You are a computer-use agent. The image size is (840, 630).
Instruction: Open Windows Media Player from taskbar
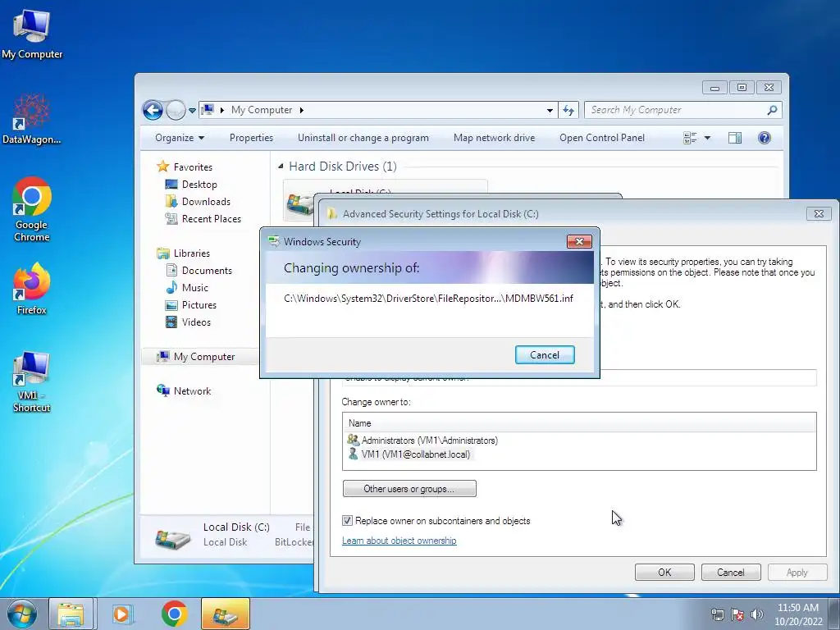pyautogui.click(x=122, y=614)
